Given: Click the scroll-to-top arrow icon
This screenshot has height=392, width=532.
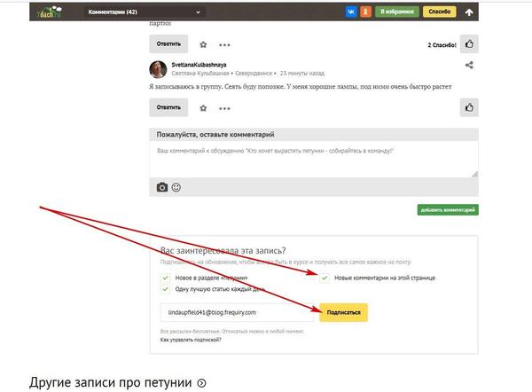Looking at the screenshot, I should click(469, 12).
